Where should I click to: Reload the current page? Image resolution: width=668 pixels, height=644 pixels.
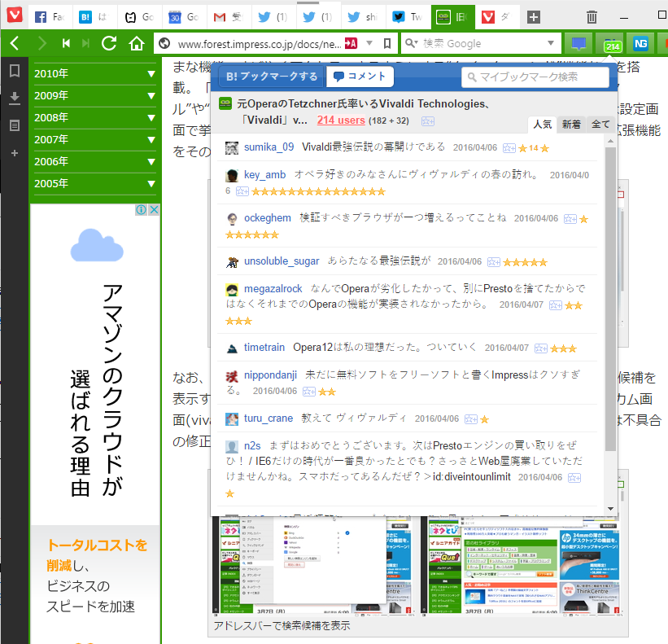109,43
